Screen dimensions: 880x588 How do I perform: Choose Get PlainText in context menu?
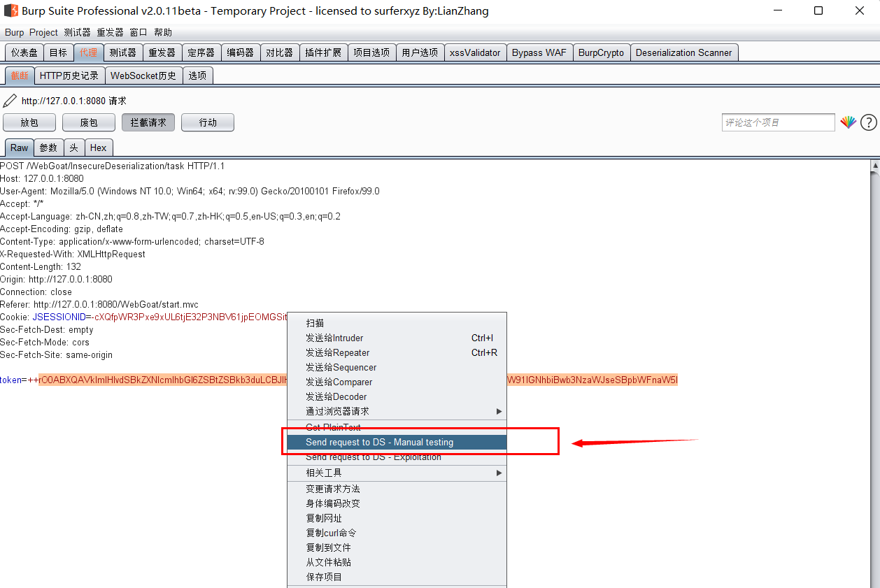click(x=397, y=427)
